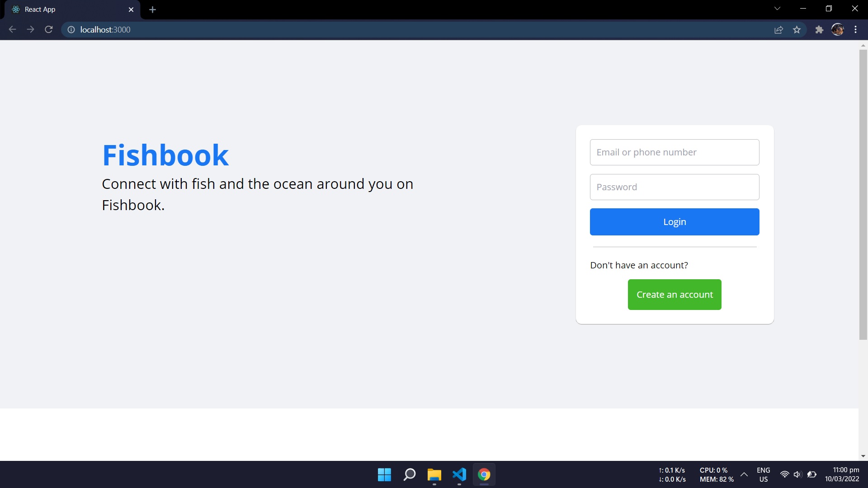Viewport: 868px width, 488px height.
Task: Minimize the Chrome window
Action: click(803, 9)
